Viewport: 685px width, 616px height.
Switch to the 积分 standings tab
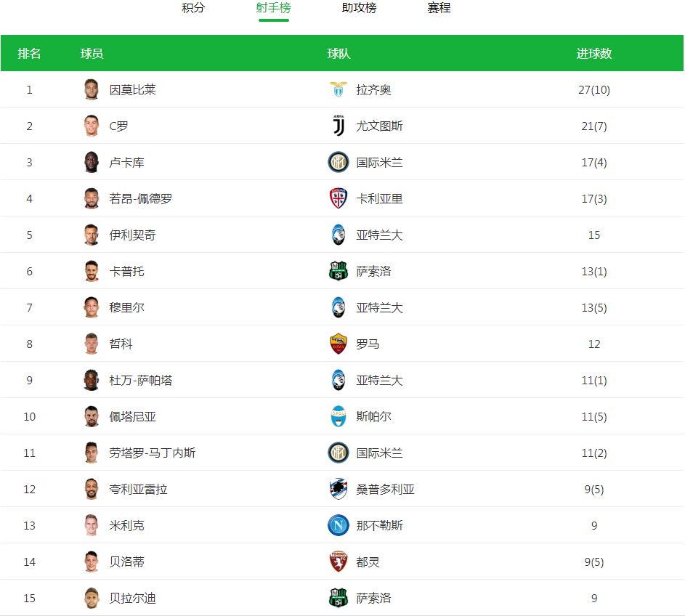tap(193, 8)
